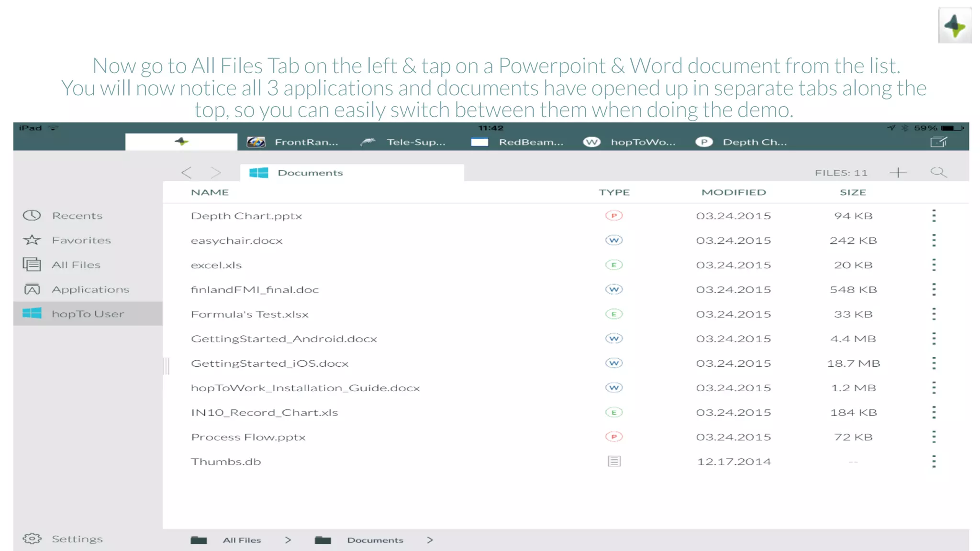
Task: Open Favorites in the sidebar
Action: click(88, 240)
